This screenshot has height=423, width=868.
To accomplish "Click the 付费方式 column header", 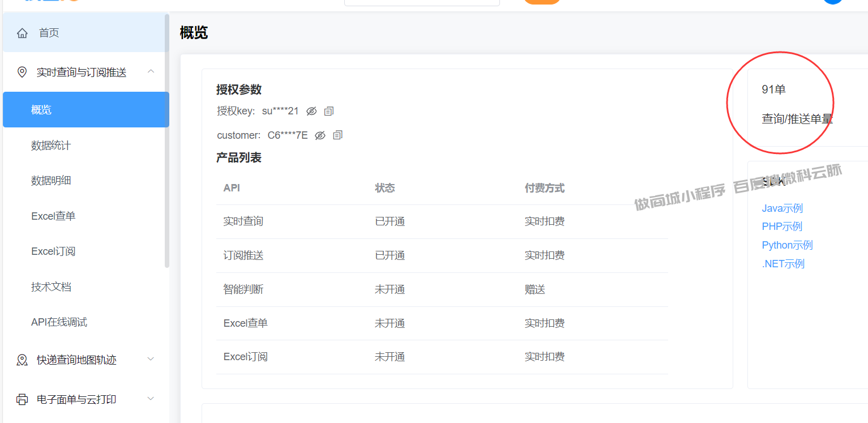I will pyautogui.click(x=544, y=188).
